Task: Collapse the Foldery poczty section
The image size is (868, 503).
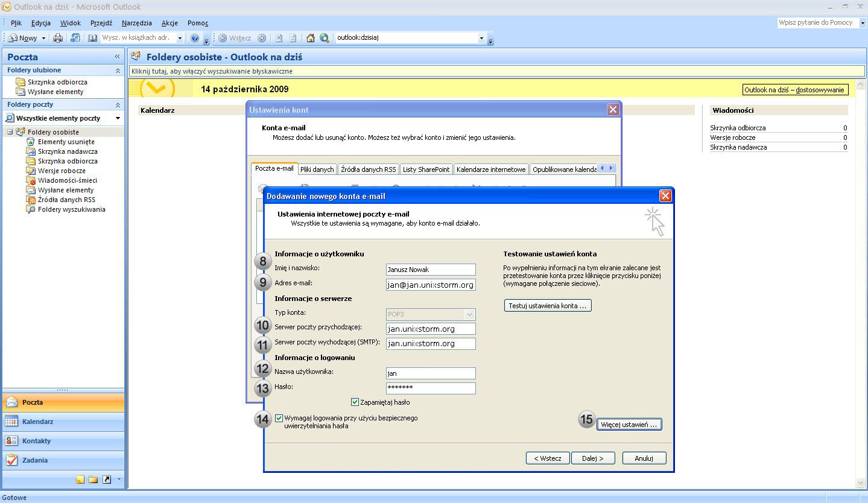Action: tap(118, 105)
